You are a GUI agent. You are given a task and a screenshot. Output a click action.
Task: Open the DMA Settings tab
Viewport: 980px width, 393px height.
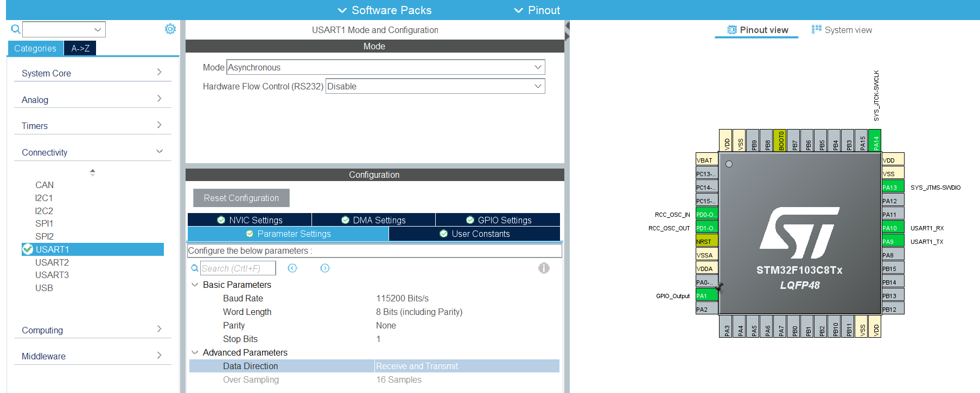373,220
